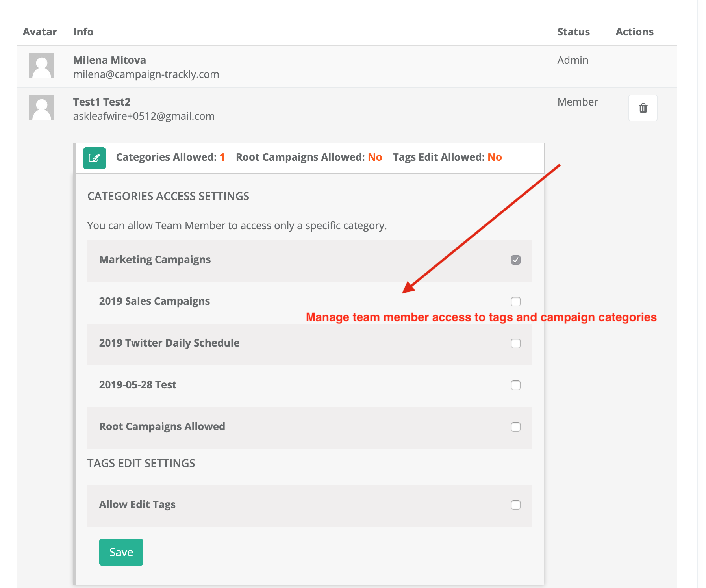The height and width of the screenshot is (588, 706).
Task: Save the access settings
Action: click(121, 552)
